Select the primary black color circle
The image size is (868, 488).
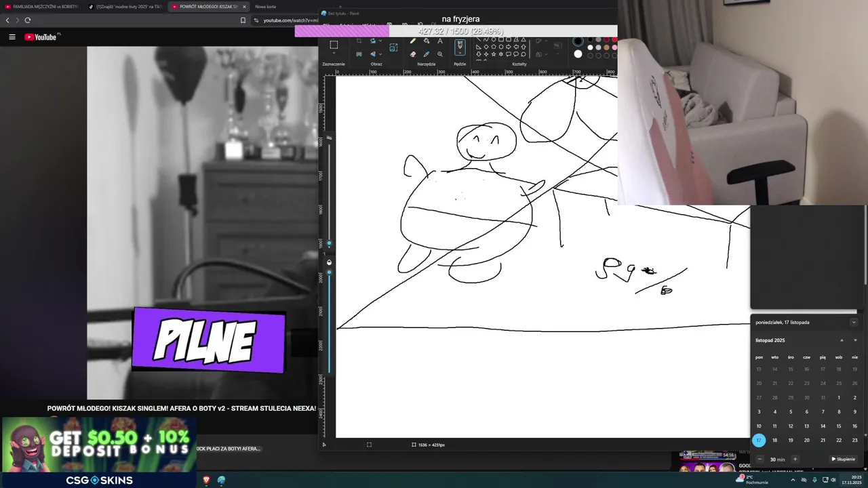578,41
